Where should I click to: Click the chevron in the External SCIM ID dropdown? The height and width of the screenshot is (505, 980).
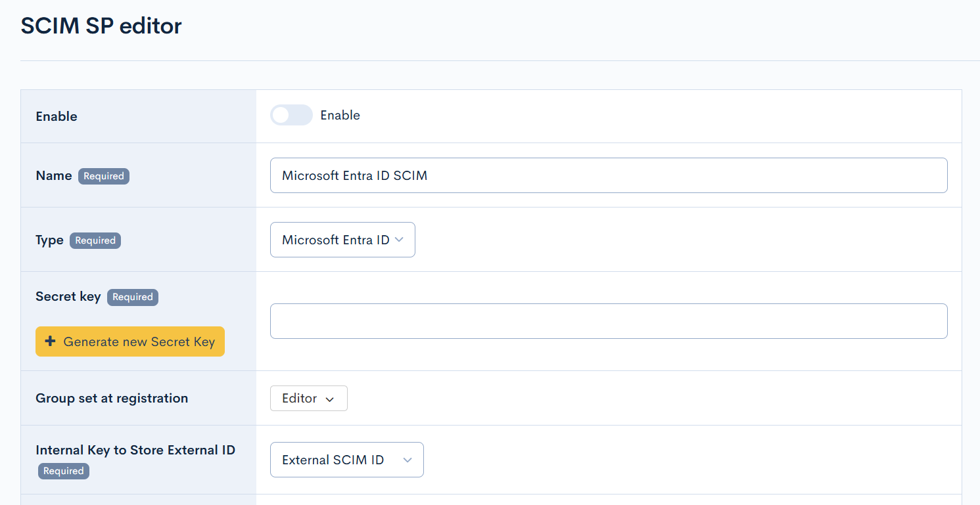click(408, 460)
